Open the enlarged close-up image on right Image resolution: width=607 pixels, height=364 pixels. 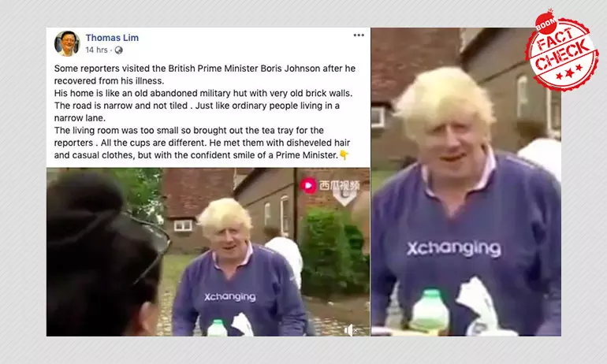coord(466,182)
